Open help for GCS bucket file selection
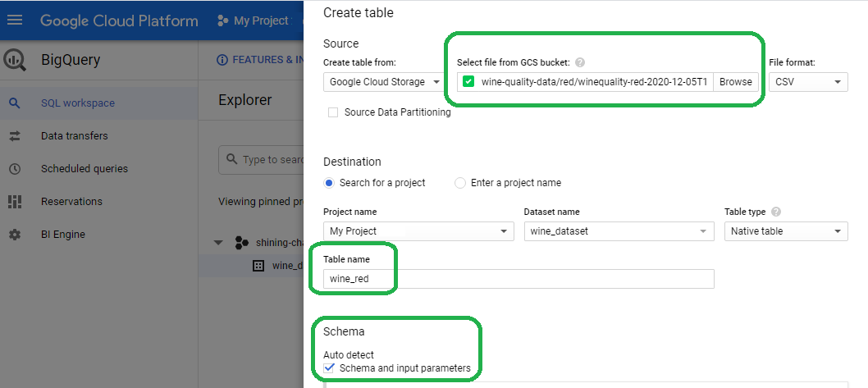Viewport: 868px width, 388px height. coord(580,62)
